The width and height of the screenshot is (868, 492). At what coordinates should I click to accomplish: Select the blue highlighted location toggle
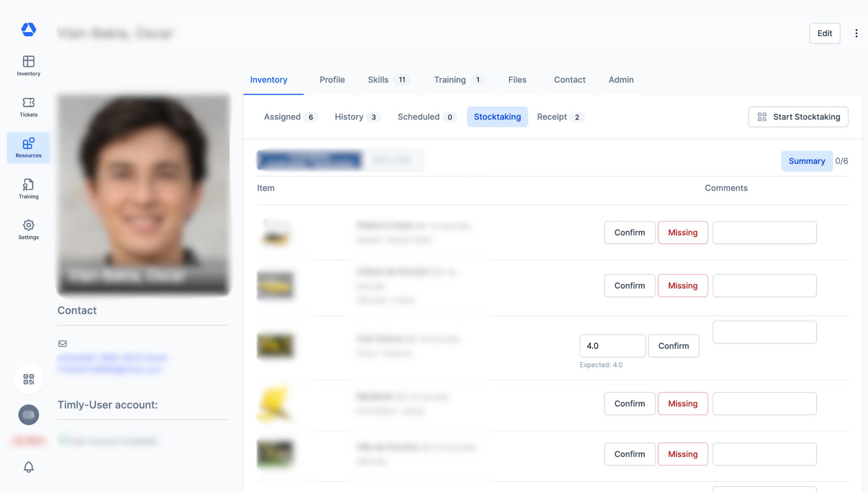(310, 160)
